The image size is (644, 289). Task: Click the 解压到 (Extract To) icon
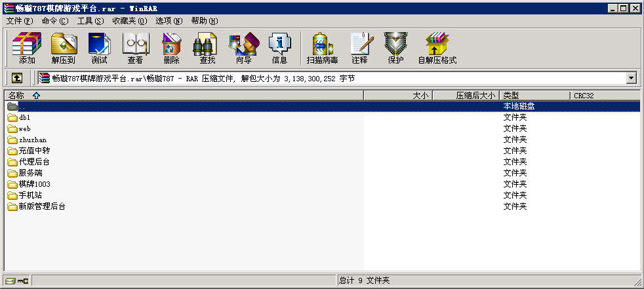coord(63,48)
